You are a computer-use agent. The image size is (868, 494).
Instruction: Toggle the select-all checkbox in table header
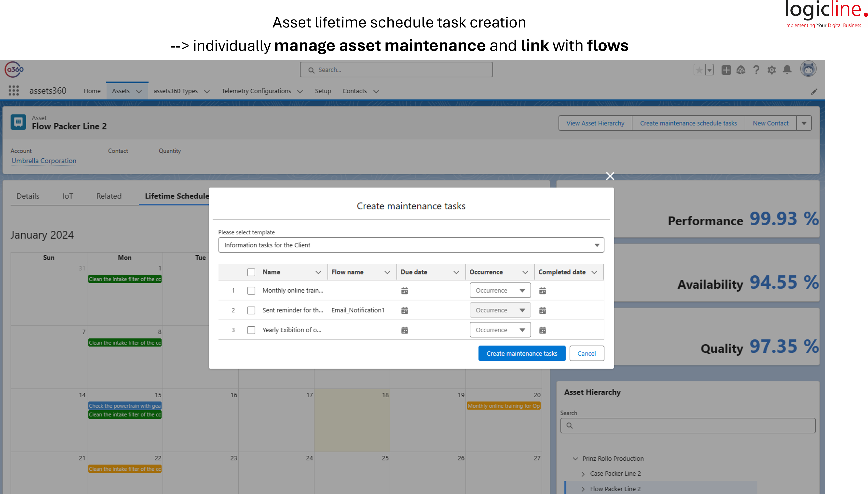(251, 272)
